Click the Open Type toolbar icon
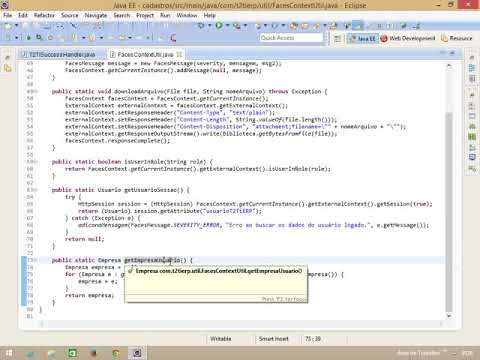The width and height of the screenshot is (480, 360). coord(294,26)
